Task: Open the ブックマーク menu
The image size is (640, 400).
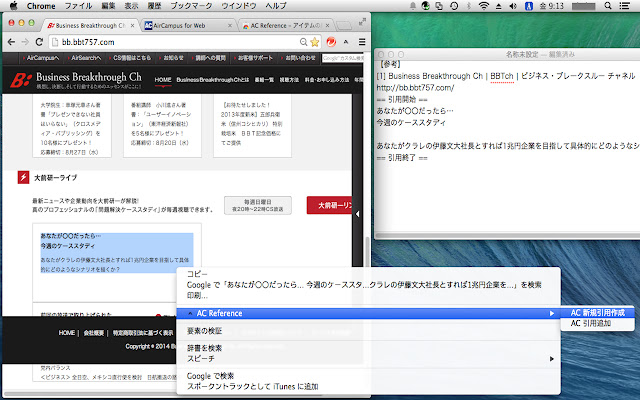Action: coord(191,6)
